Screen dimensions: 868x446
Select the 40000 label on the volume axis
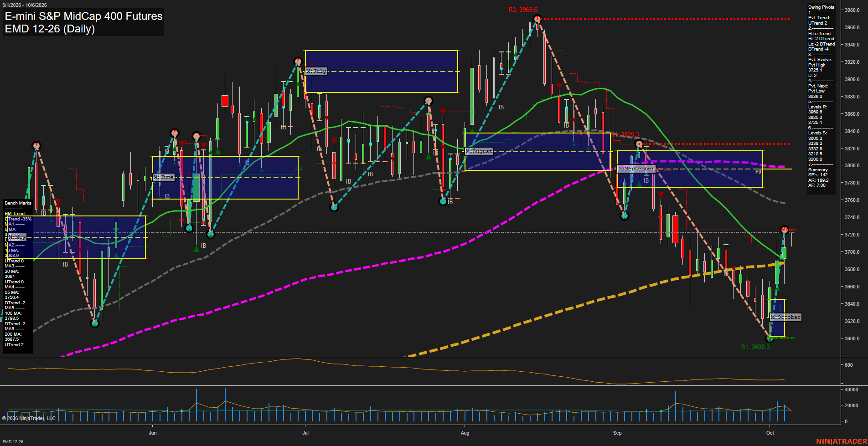click(852, 390)
